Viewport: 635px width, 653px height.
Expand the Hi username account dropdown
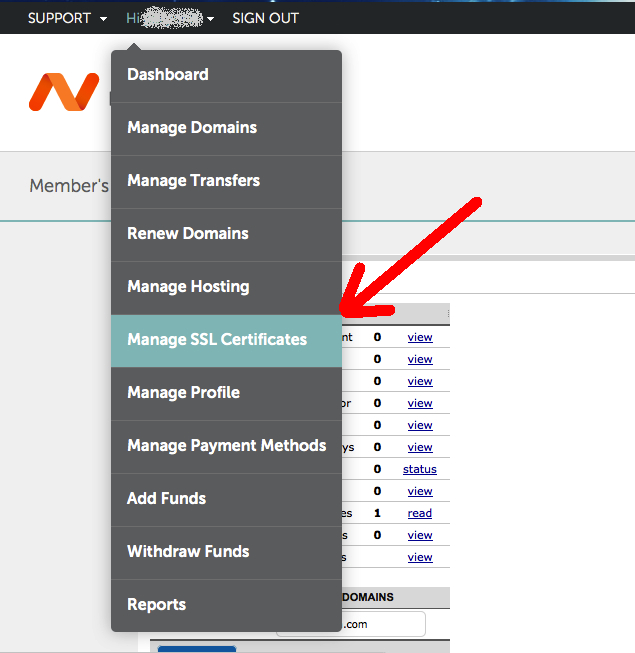click(170, 18)
